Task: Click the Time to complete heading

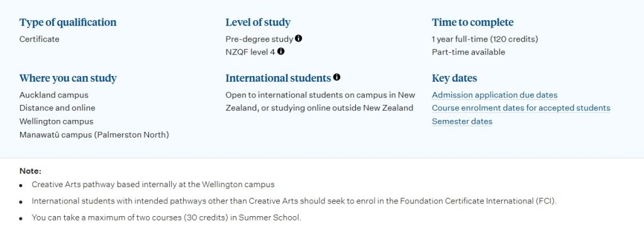Action: click(472, 23)
